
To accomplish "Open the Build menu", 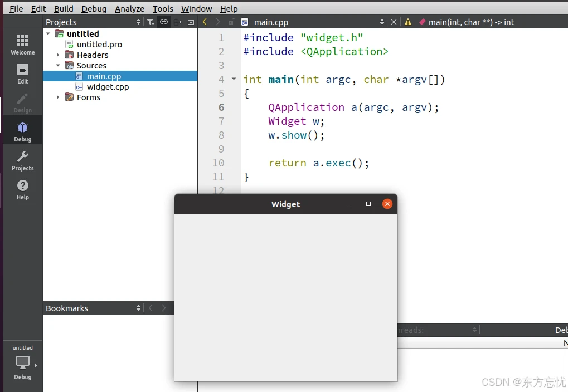I will pyautogui.click(x=64, y=9).
